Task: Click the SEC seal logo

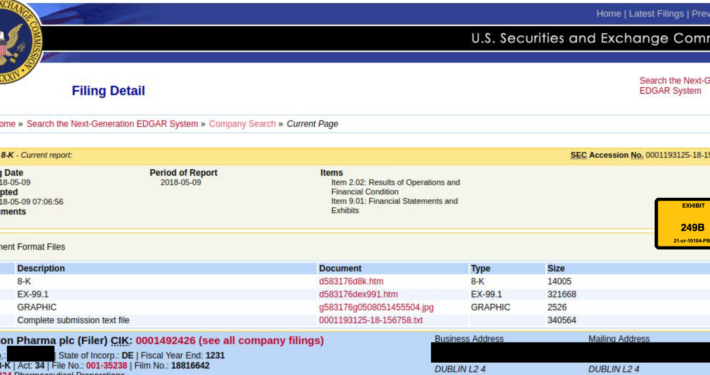Action: (x=19, y=40)
